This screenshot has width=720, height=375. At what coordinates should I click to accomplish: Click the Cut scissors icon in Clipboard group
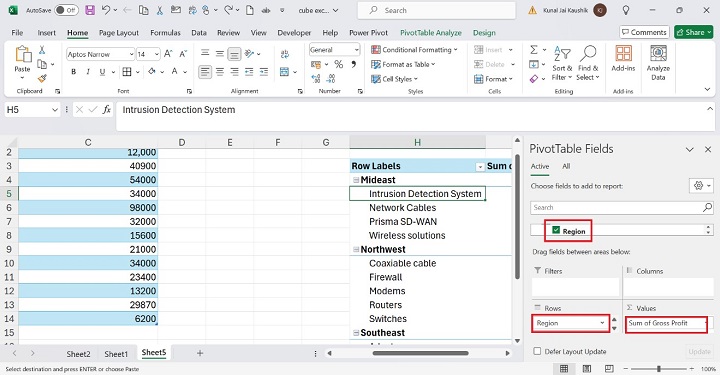pyautogui.click(x=42, y=50)
